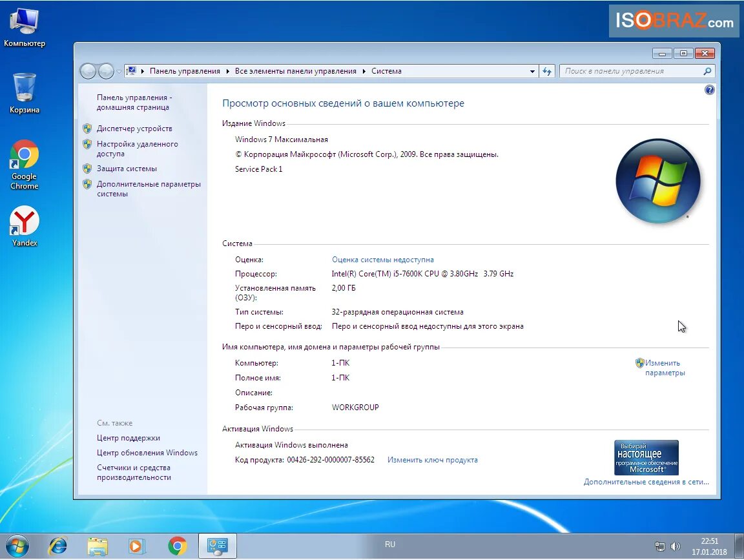Select the Intel Core i5-7600K processor text
Image resolution: width=744 pixels, height=560 pixels.
coord(422,274)
